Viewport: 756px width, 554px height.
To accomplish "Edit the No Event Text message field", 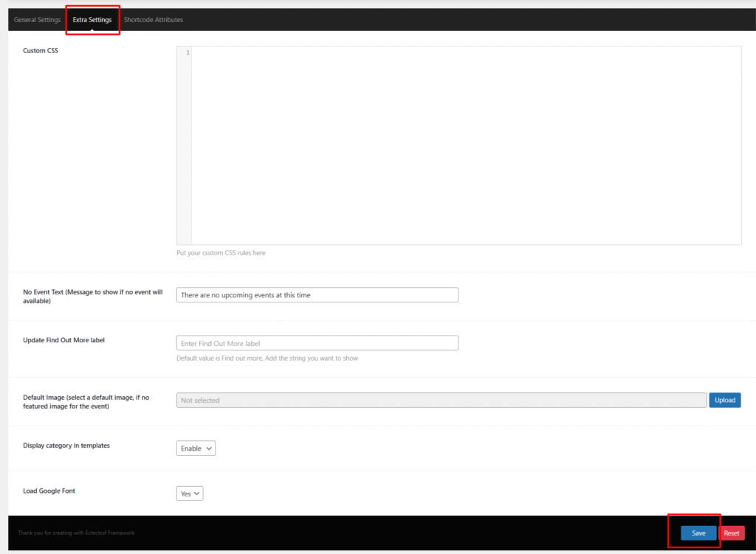I will tap(317, 294).
